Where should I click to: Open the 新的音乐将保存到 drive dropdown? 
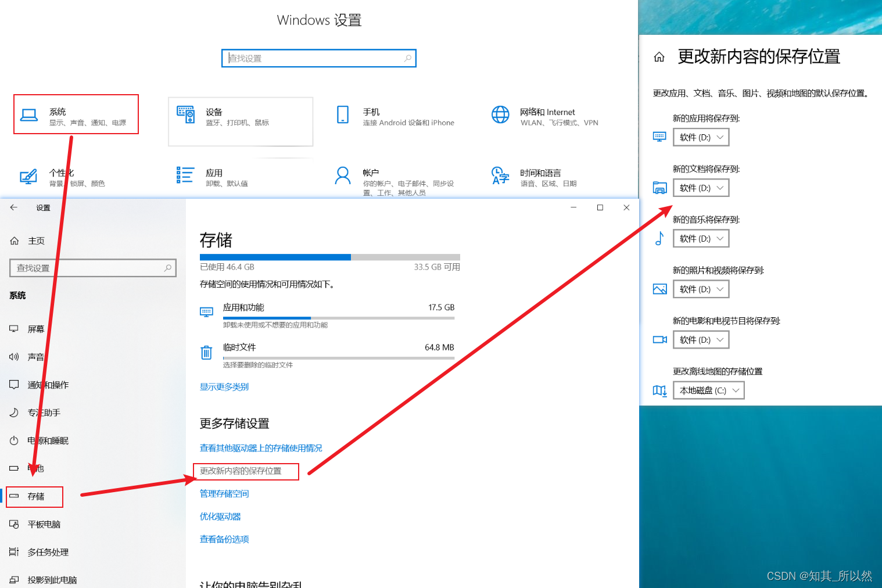tap(701, 238)
